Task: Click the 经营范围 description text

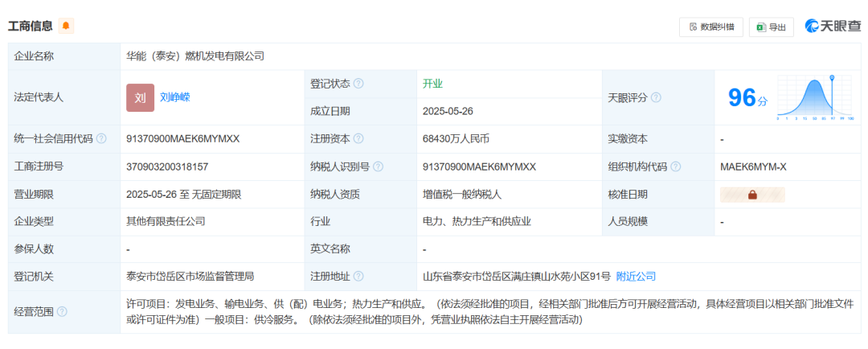Action: [490, 312]
